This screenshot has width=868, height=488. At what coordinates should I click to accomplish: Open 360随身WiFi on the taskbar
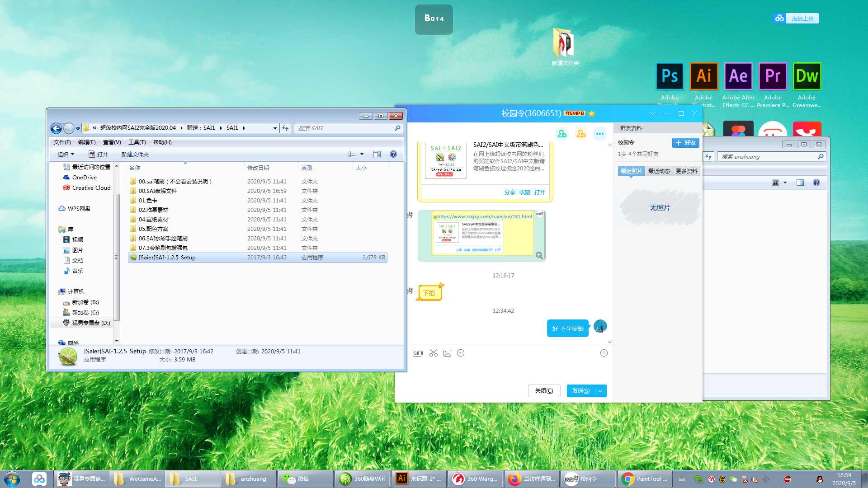(362, 479)
